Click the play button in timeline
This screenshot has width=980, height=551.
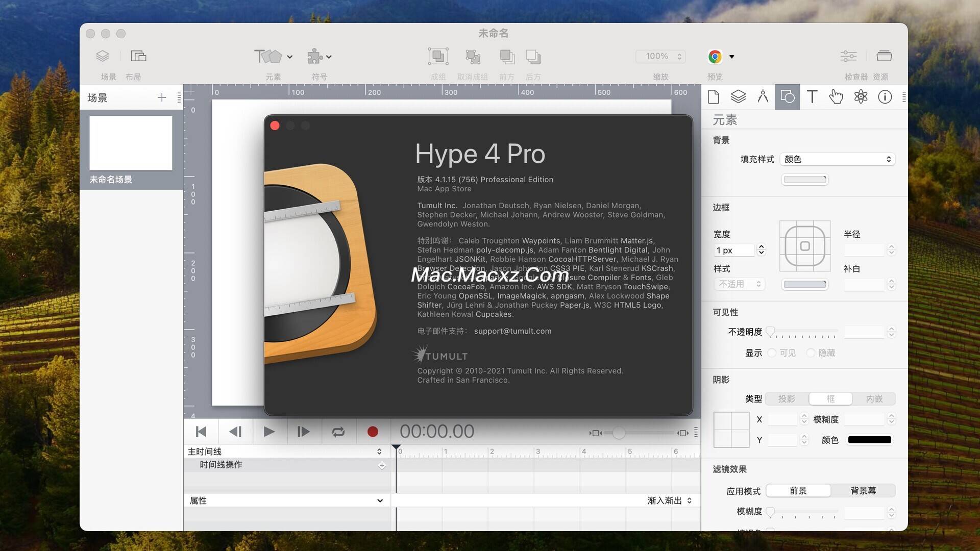pos(269,432)
